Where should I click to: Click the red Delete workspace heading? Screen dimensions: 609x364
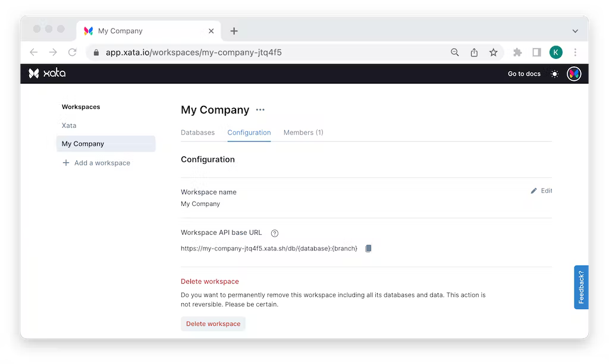click(x=210, y=281)
